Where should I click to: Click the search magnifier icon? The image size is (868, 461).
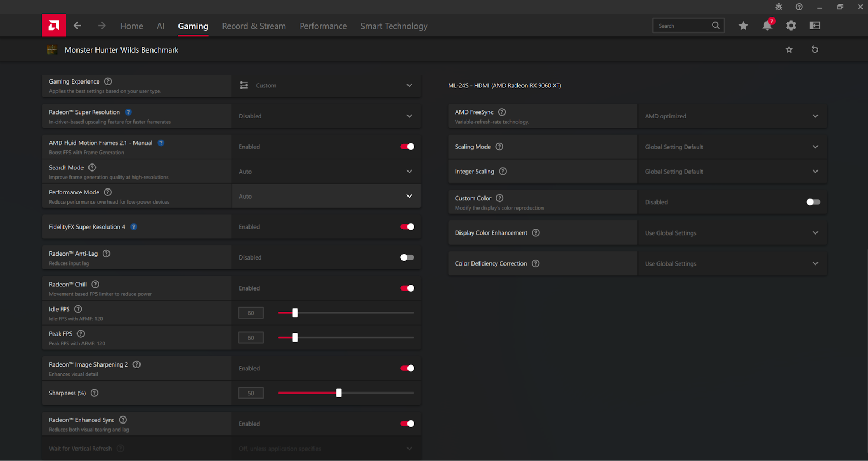716,26
